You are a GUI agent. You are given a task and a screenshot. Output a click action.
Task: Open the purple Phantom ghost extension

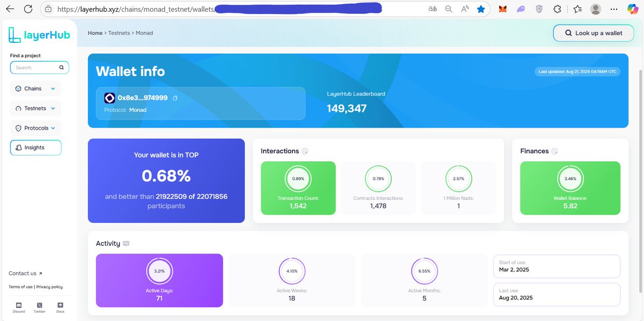(521, 9)
